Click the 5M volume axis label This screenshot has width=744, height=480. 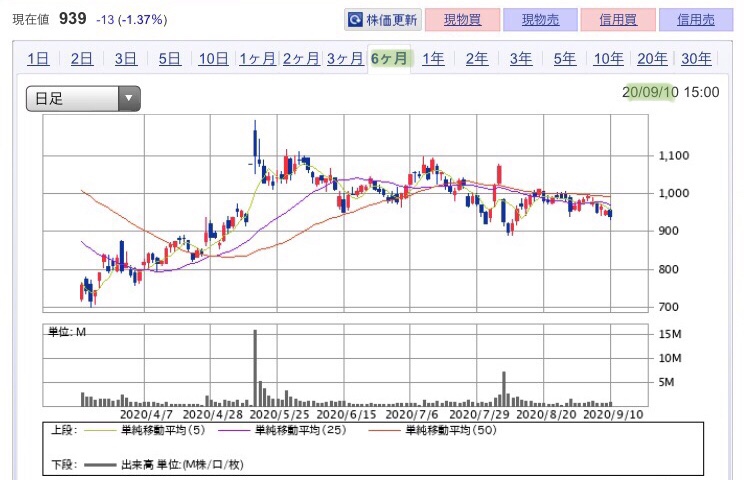[666, 382]
